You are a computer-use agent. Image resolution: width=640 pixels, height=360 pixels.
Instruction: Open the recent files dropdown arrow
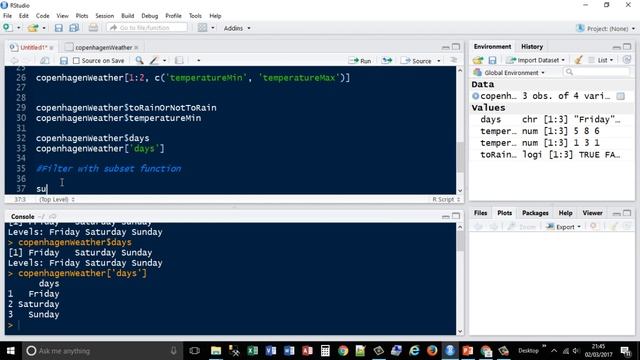(44, 28)
